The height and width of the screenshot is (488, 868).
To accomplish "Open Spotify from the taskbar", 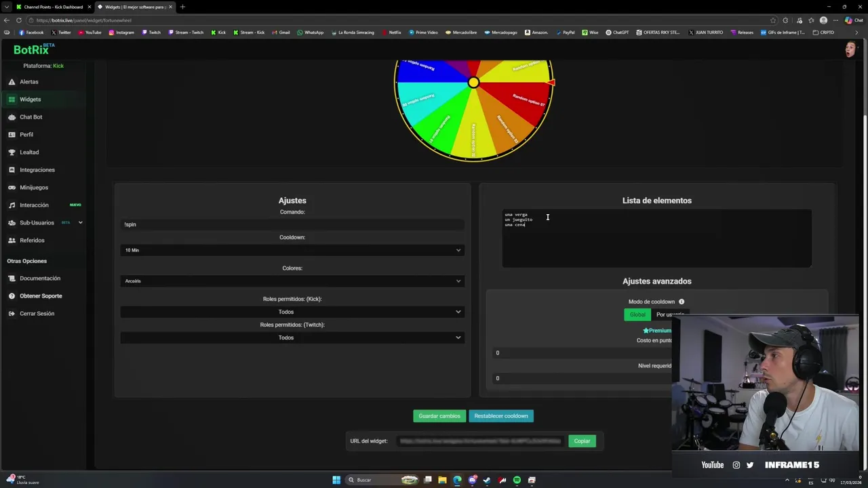I will (517, 480).
